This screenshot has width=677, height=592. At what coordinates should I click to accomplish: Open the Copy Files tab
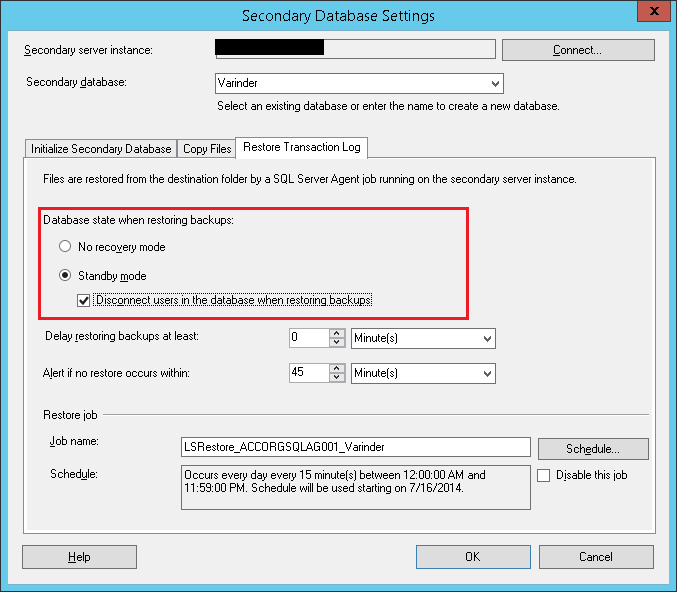pos(207,149)
